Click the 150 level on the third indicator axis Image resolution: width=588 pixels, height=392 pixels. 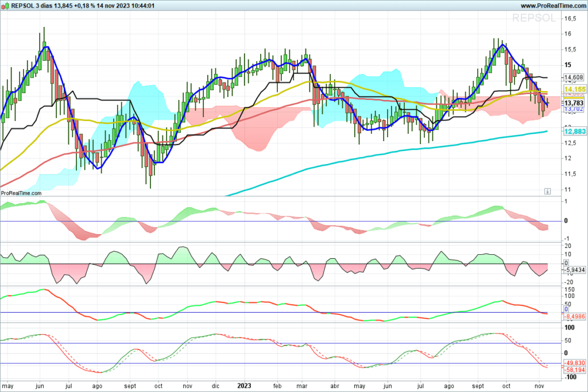point(569,290)
